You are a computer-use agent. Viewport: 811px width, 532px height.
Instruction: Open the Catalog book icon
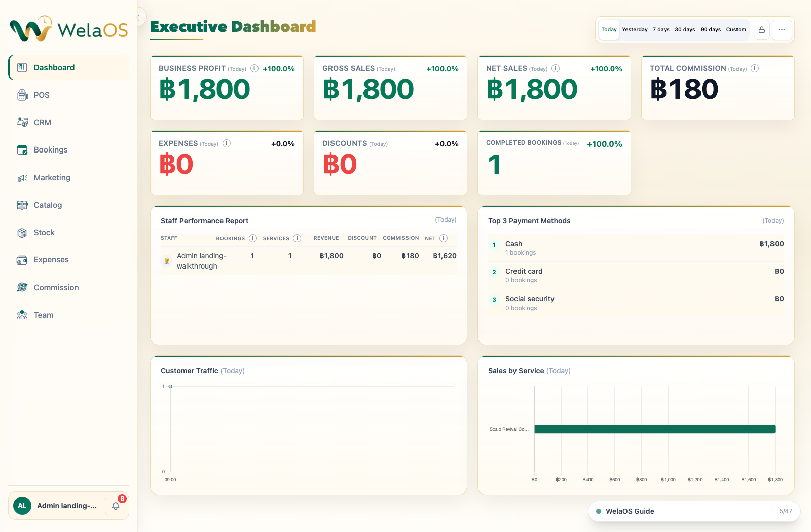22,205
